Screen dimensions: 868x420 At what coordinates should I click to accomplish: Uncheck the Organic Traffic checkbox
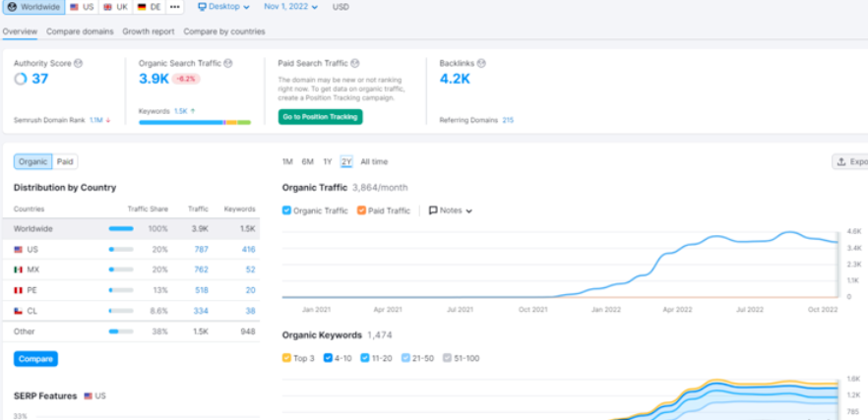coord(286,210)
